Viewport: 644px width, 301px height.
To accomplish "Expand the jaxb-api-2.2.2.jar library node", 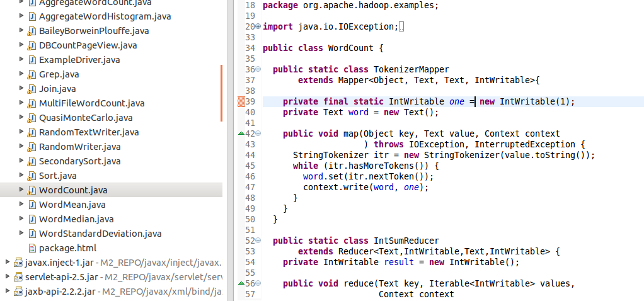I will pos(6,292).
